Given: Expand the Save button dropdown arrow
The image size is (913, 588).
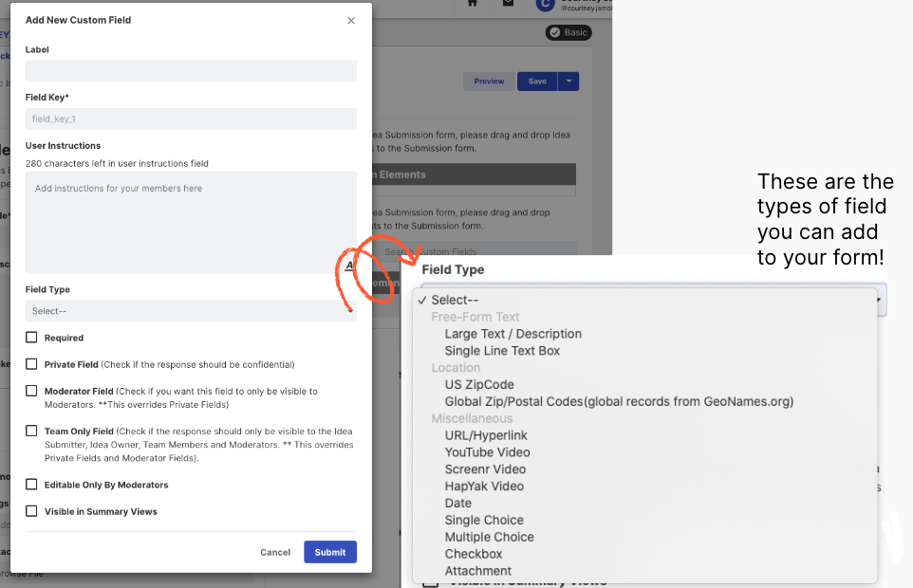Looking at the screenshot, I should pyautogui.click(x=568, y=82).
